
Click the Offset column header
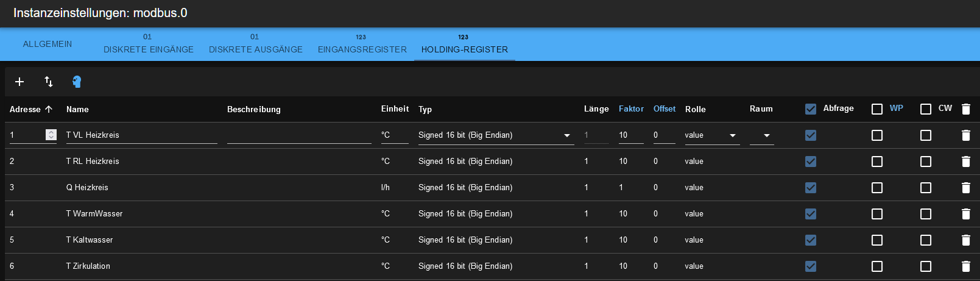pyautogui.click(x=664, y=109)
